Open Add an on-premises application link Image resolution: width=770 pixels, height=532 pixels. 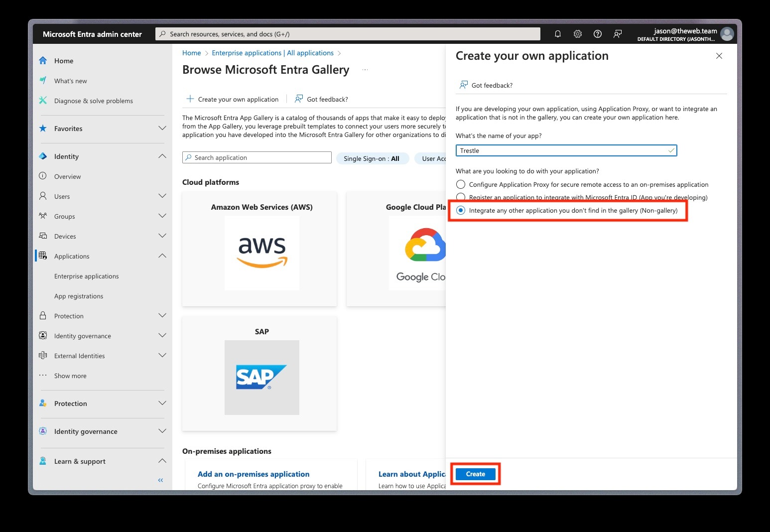click(254, 474)
